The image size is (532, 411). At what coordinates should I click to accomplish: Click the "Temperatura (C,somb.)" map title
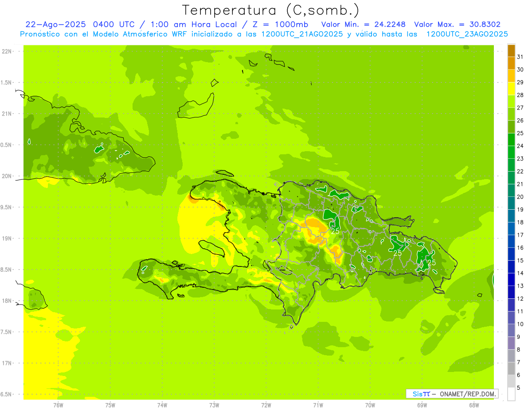(271, 10)
